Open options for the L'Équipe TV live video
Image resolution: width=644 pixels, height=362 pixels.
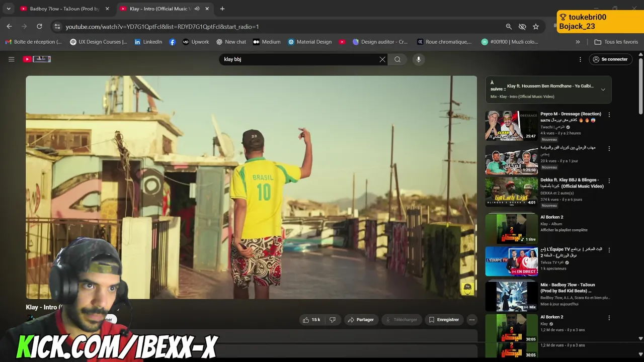(609, 250)
